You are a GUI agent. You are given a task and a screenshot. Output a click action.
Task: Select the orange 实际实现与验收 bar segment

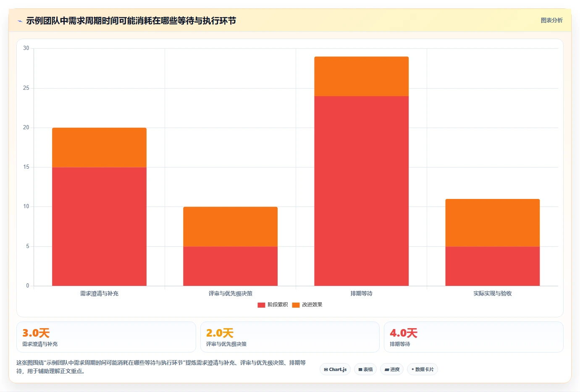[x=492, y=223]
